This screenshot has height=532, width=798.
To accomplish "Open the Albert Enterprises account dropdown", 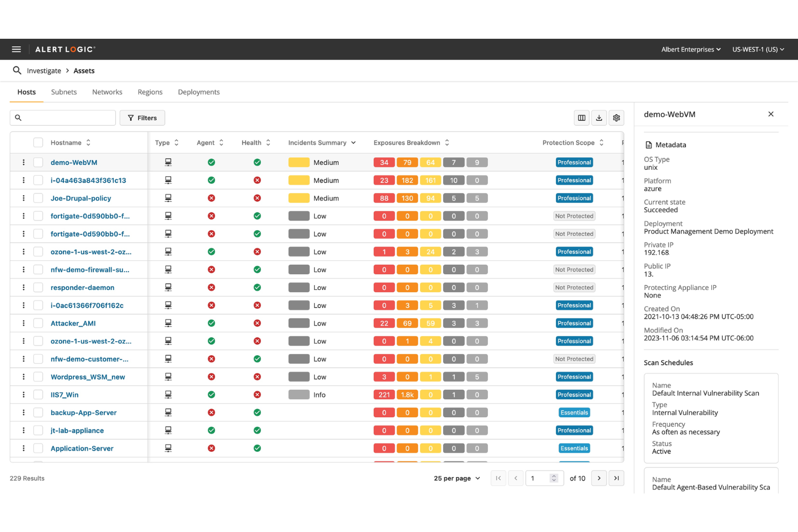I will pos(691,49).
